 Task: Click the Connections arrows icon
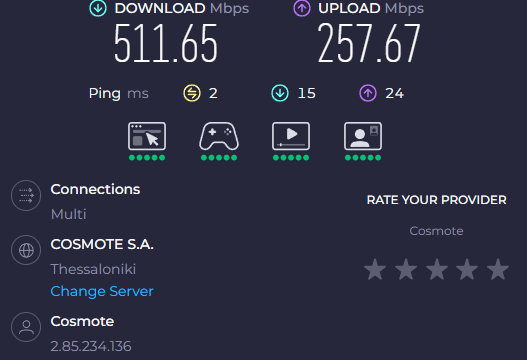(26, 195)
